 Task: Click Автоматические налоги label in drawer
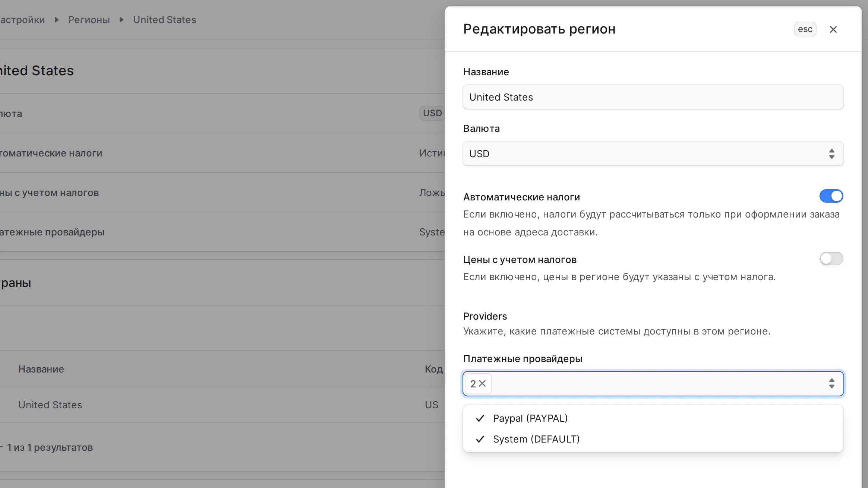click(521, 197)
